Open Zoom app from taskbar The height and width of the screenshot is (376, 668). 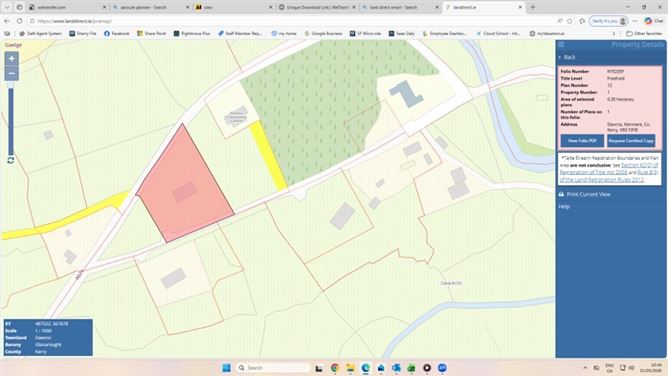click(x=442, y=367)
